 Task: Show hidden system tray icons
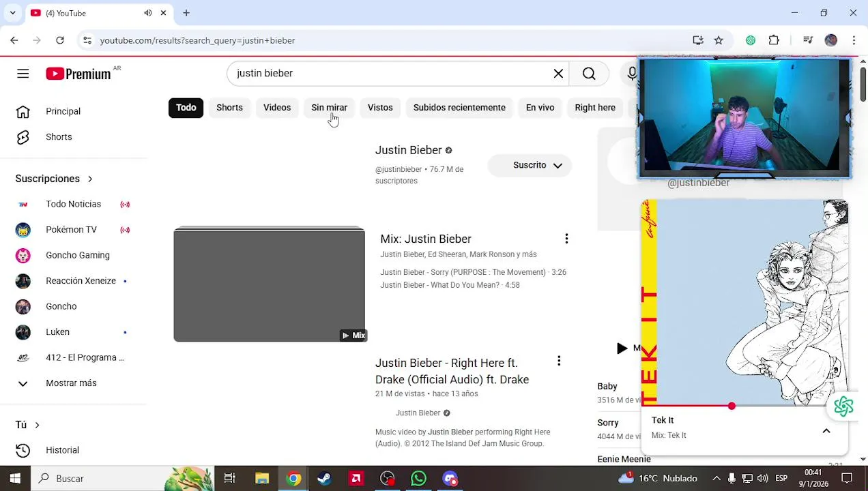click(x=716, y=478)
